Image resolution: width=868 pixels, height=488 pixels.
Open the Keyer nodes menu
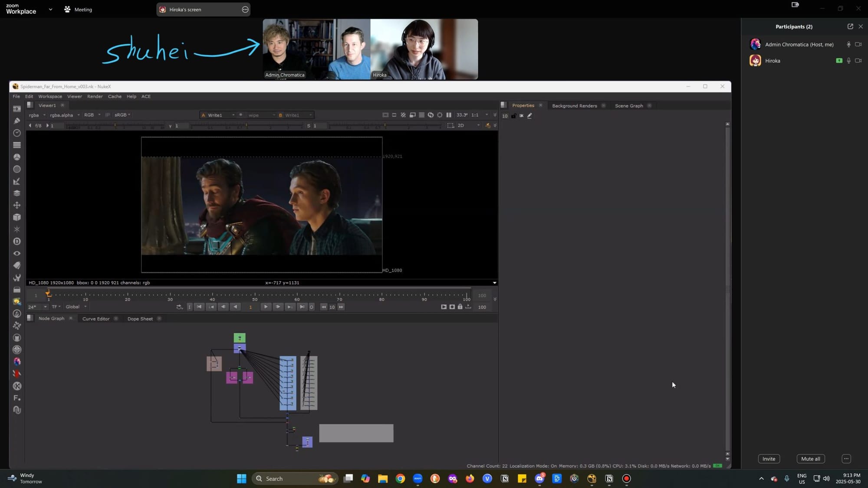(17, 181)
